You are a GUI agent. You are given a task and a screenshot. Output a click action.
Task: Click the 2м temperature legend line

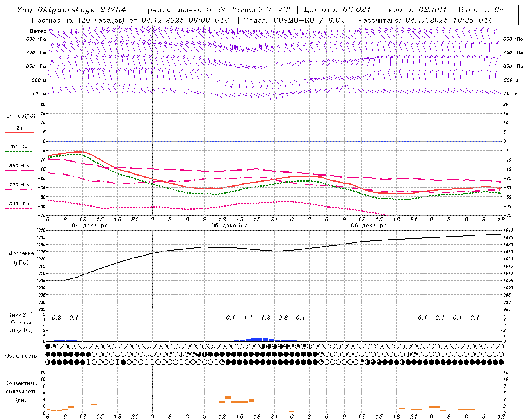click(x=19, y=132)
